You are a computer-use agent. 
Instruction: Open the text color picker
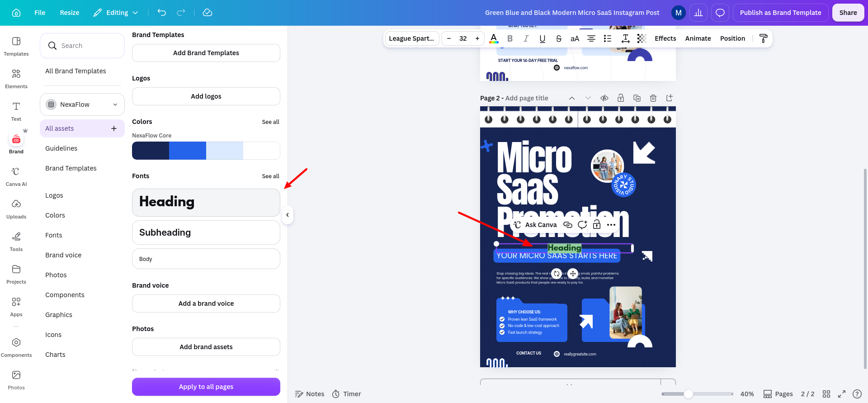(x=494, y=38)
